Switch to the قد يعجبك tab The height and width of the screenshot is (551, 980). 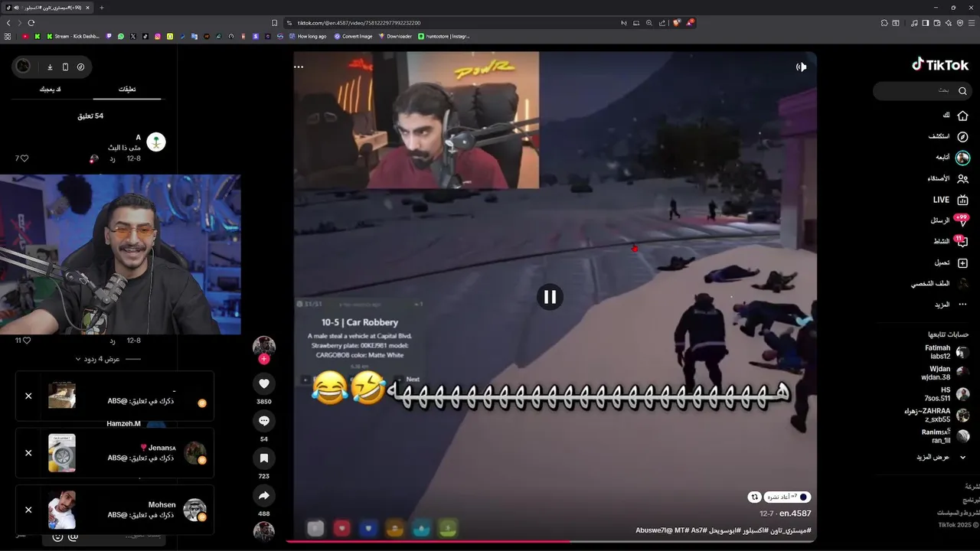[x=51, y=90]
